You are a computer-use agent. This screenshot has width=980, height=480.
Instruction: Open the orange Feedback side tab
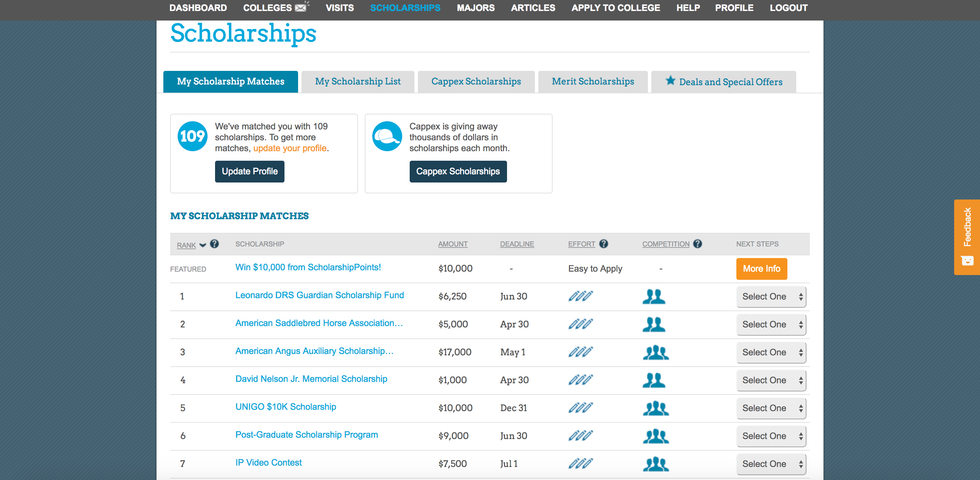[966, 237]
